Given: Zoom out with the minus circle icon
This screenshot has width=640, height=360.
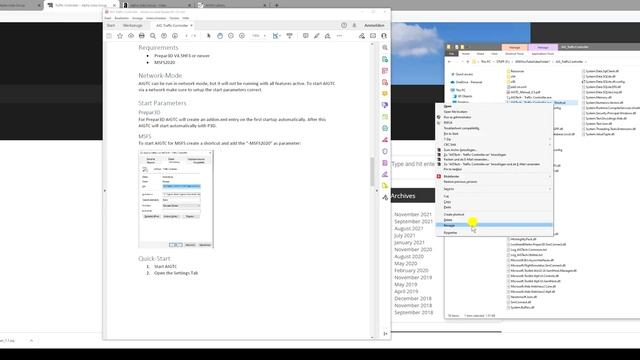Looking at the screenshot, I should 231,36.
